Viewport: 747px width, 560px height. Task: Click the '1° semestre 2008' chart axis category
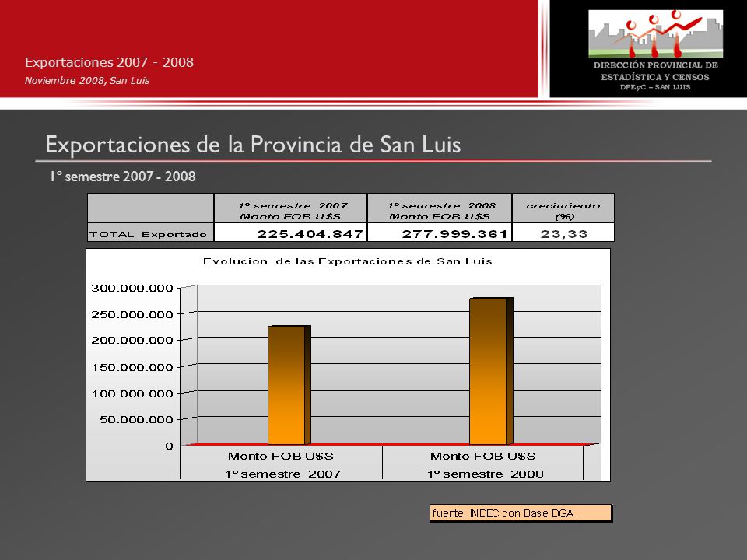(486, 474)
